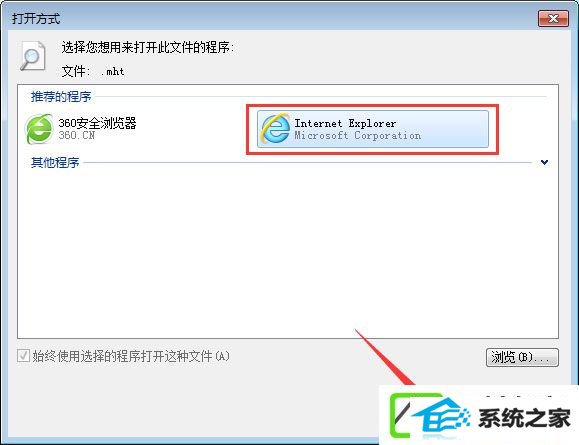The image size is (579, 445).
Task: Click the 始终使用选择的程序打开这种文件 label text
Action: click(x=131, y=356)
